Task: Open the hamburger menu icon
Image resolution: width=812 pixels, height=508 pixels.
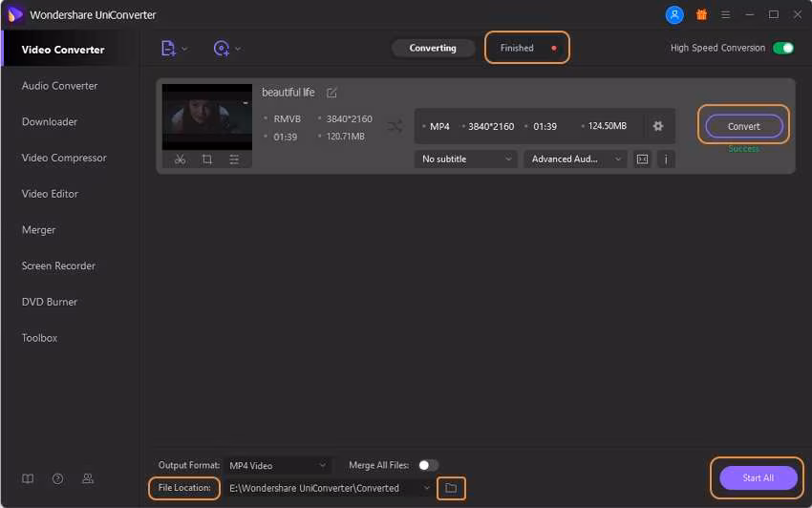Action: tap(725, 15)
